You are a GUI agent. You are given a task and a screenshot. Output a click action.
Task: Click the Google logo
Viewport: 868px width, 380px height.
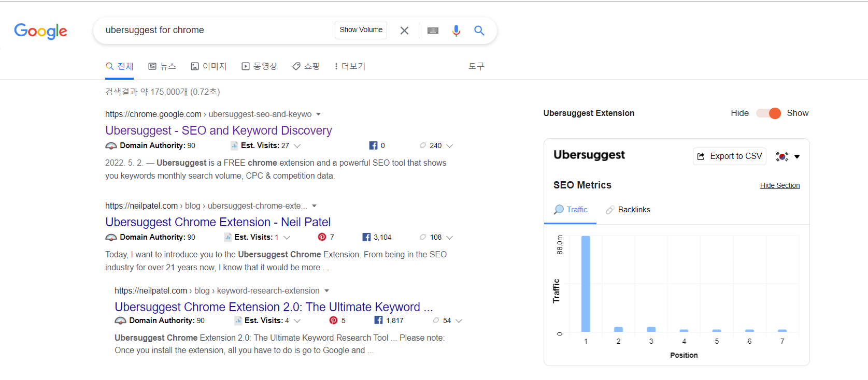coord(40,31)
